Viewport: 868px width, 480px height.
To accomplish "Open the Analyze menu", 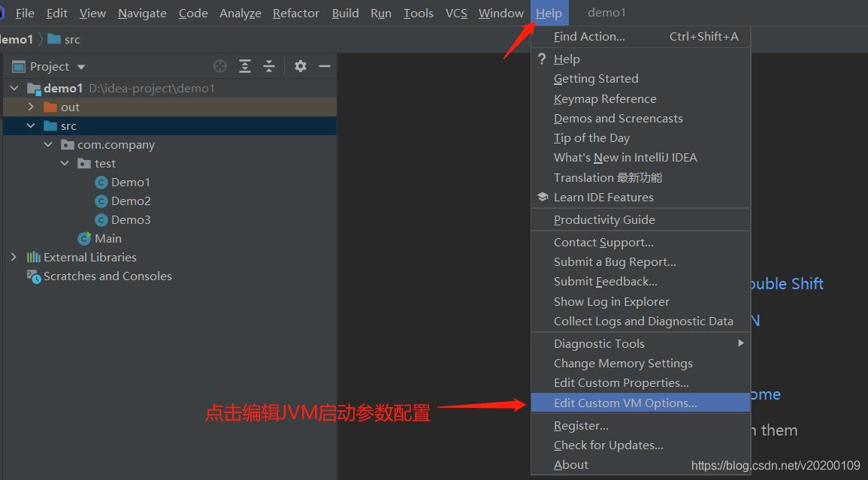I will coord(240,13).
